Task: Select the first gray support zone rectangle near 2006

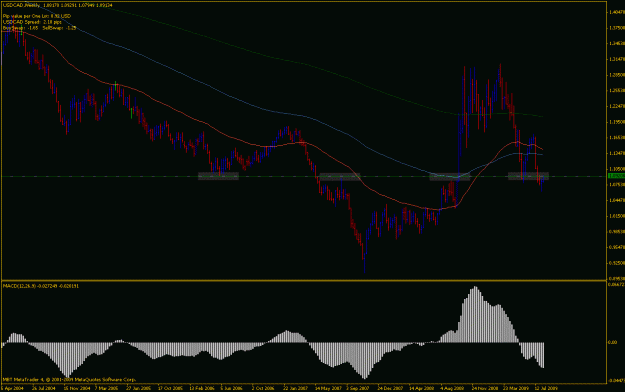Action: [x=218, y=176]
